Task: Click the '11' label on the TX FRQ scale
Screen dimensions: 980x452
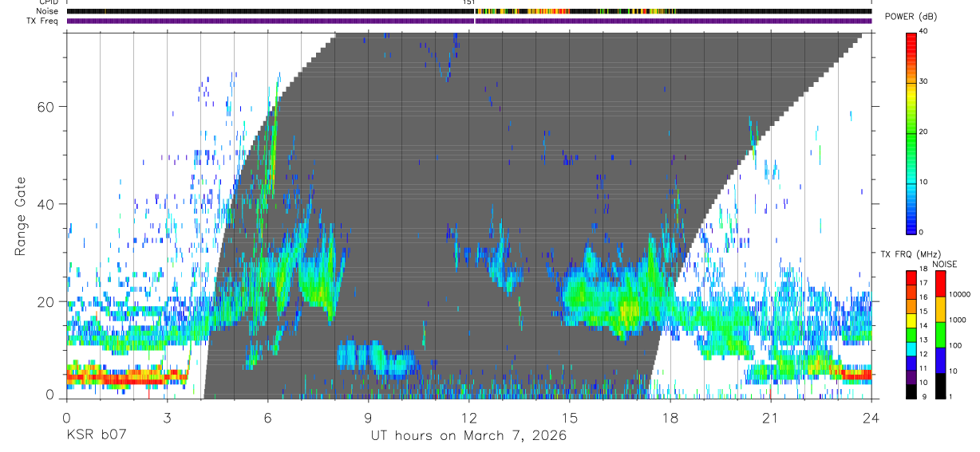Action: coord(923,367)
